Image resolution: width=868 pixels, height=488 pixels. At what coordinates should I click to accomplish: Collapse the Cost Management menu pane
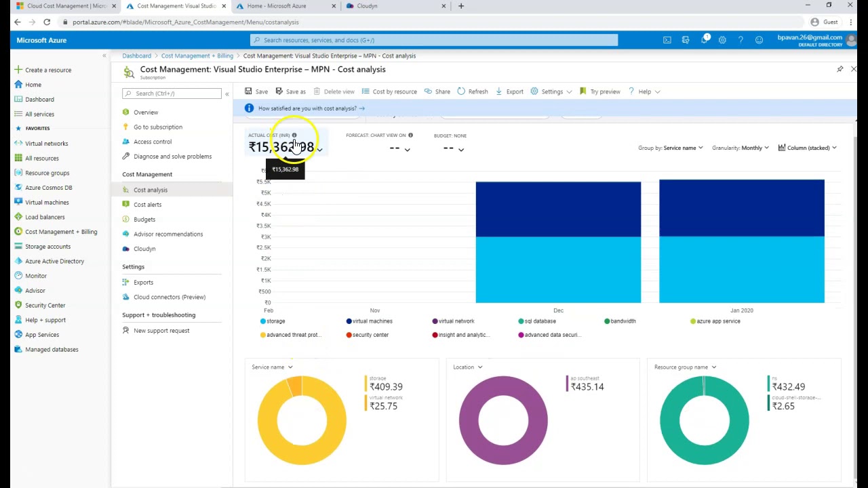[226, 94]
